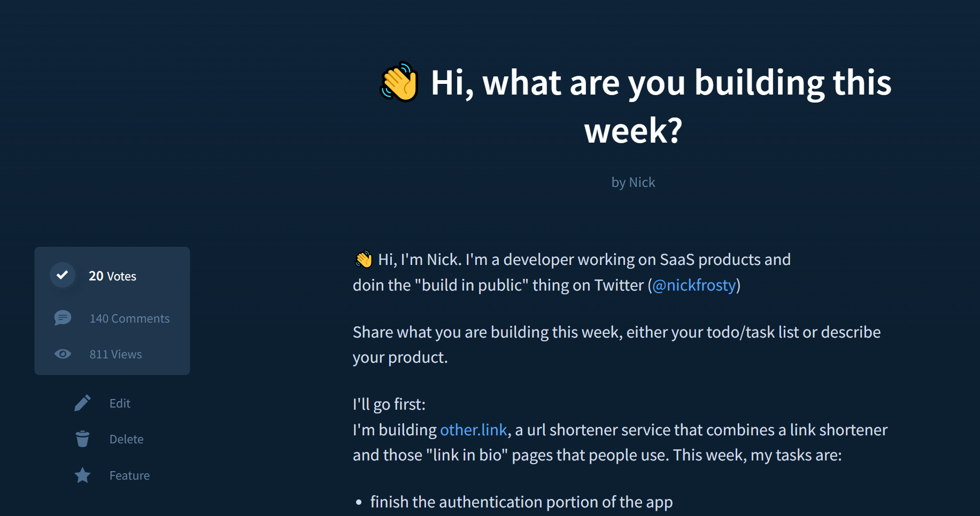Click the waving hand emoji in title
The height and width of the screenshot is (516, 980).
[399, 82]
